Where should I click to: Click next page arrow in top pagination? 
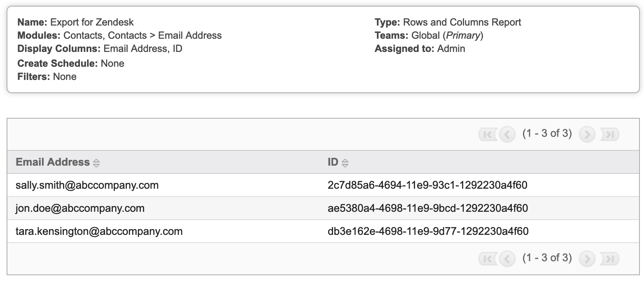point(587,134)
